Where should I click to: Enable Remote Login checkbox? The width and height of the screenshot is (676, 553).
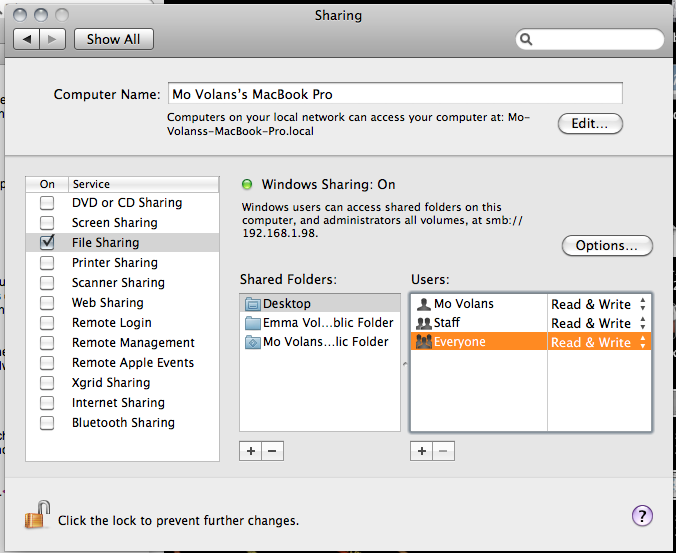47,323
